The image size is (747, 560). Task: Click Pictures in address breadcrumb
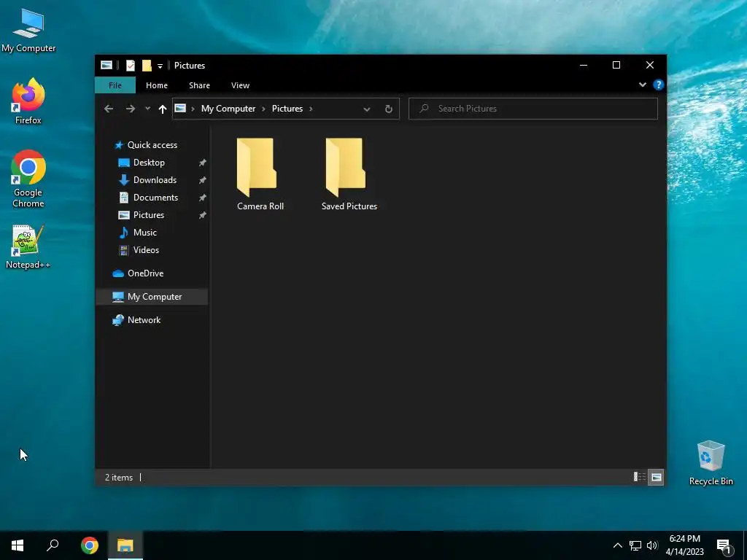tap(287, 109)
